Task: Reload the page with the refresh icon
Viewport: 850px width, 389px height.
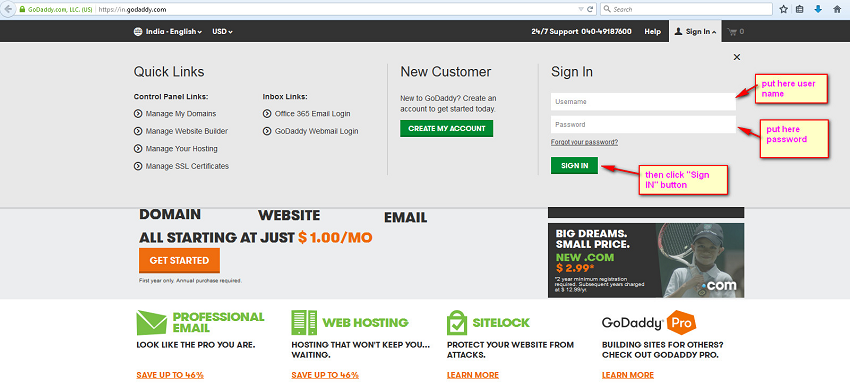Action: click(590, 9)
